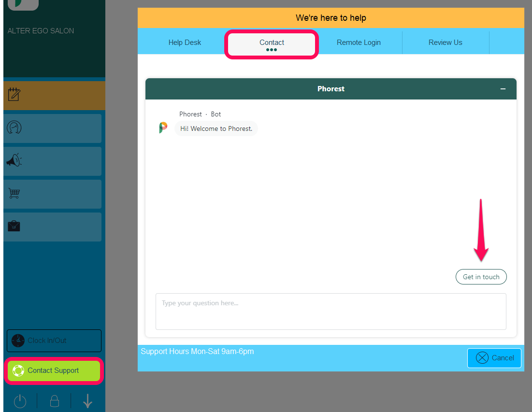The height and width of the screenshot is (412, 532).
Task: Click the We're here to help heading
Action: [x=331, y=18]
